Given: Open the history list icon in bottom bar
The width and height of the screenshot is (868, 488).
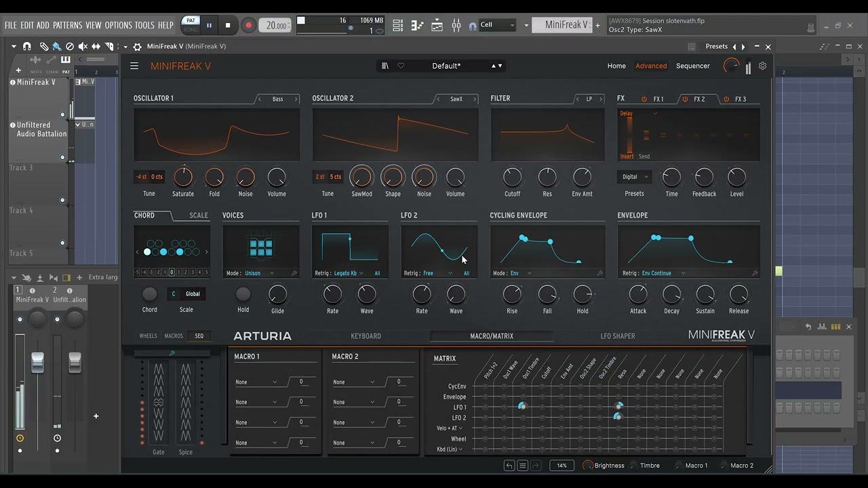Looking at the screenshot, I should coord(522,466).
